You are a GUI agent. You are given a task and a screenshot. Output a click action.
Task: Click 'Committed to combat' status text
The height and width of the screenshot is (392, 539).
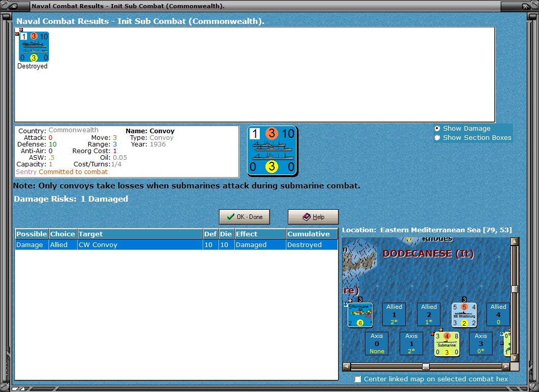coord(73,172)
